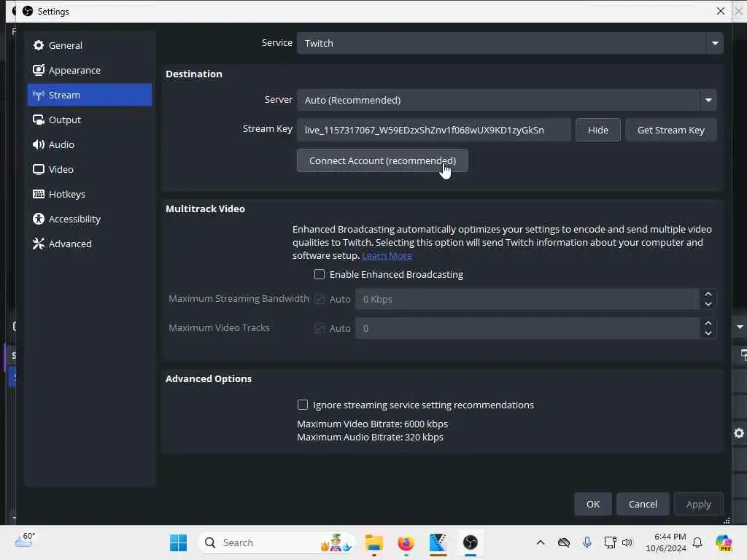Open the Server dropdown Auto (Recommended)
Viewport: 747px width, 560px height.
click(506, 100)
